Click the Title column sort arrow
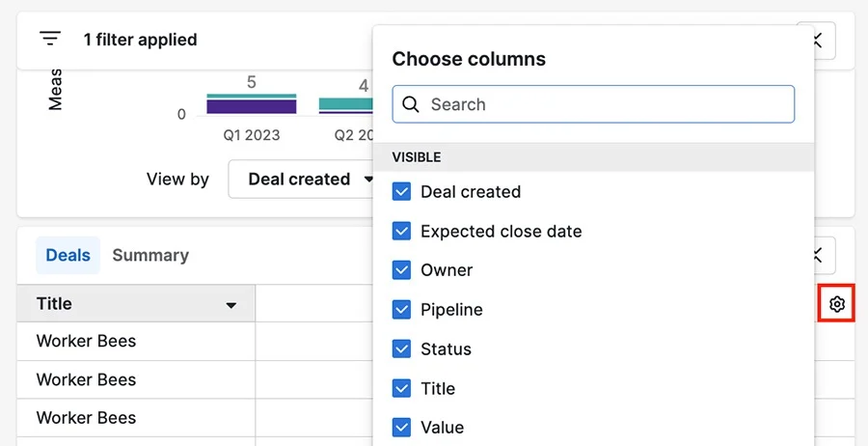868x446 pixels. click(x=231, y=305)
